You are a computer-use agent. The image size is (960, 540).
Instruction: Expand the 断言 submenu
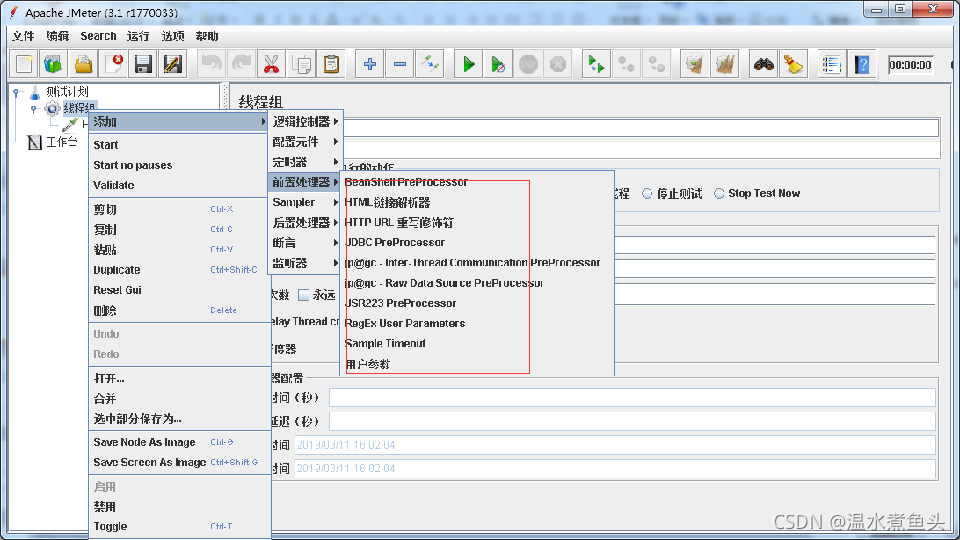(305, 242)
